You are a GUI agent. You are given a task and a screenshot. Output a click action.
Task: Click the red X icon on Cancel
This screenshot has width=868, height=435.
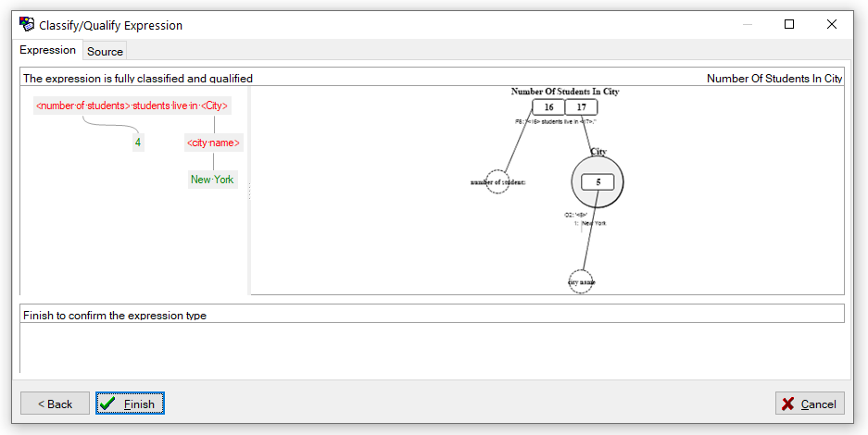pos(787,404)
